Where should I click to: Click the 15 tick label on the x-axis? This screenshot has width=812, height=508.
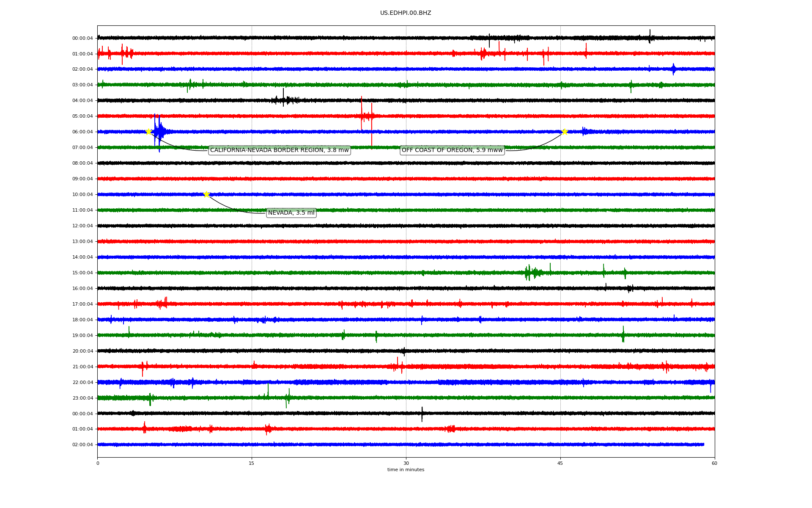click(x=252, y=463)
